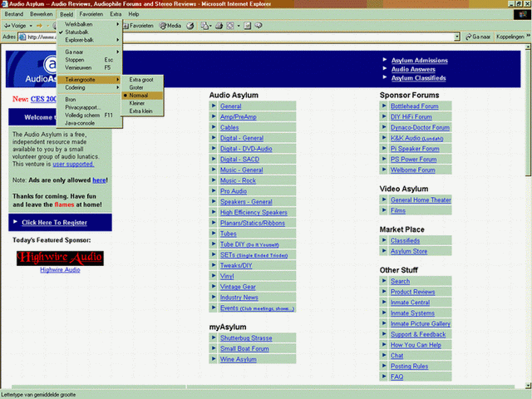
Task: Click arrow bullet beside Asylum Admissions
Action: point(385,59)
